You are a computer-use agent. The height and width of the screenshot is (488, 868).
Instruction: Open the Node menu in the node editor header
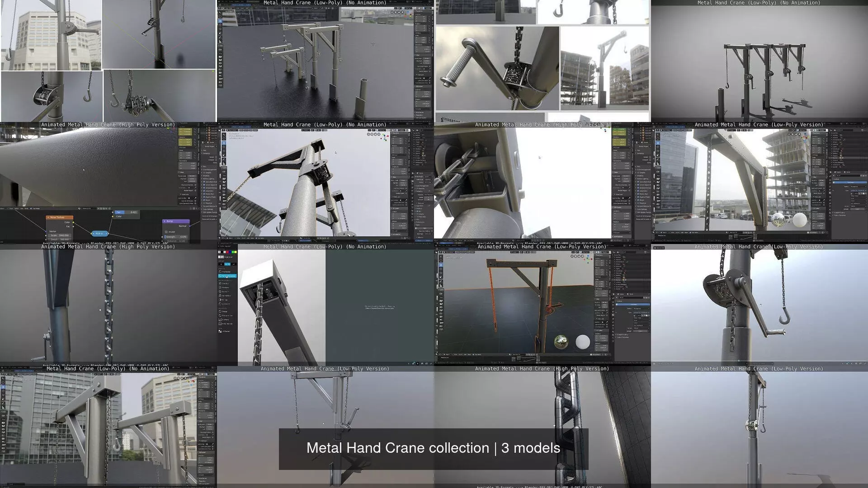(26, 208)
